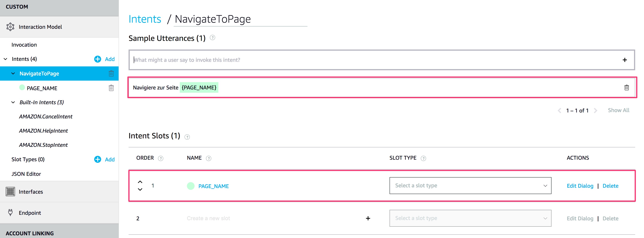Click plus icon to create new slot

(368, 218)
